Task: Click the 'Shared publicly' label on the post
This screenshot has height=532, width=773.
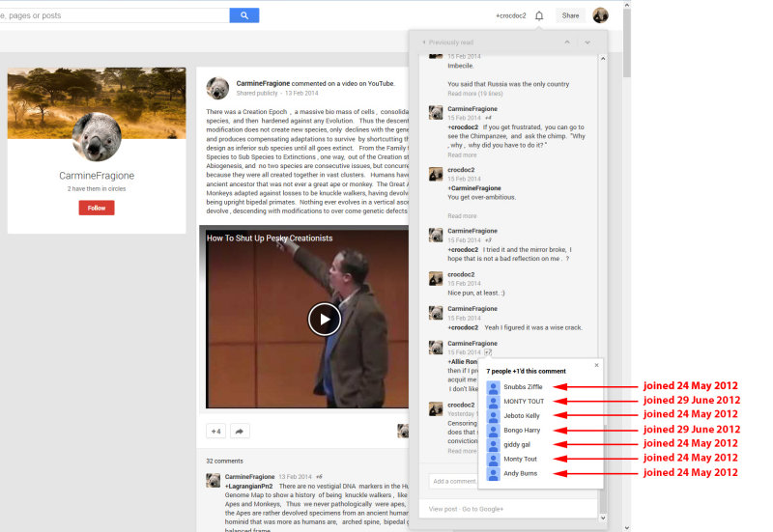Action: 257,93
